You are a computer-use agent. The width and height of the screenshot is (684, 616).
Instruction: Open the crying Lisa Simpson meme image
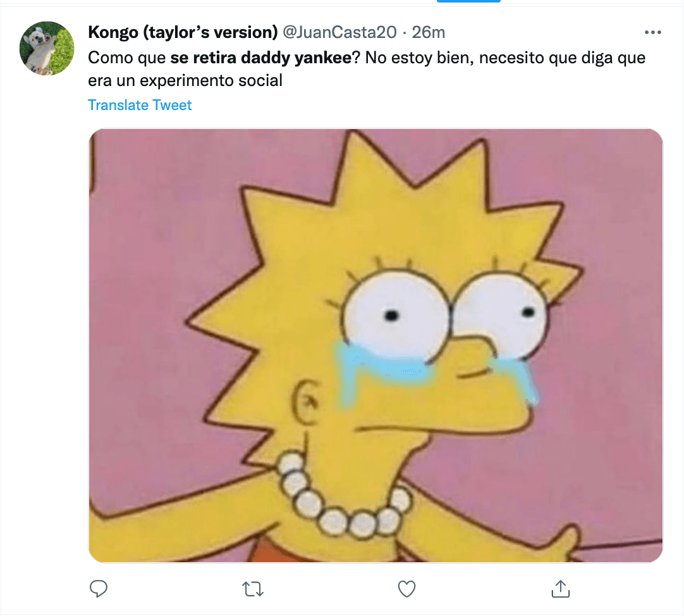376,346
